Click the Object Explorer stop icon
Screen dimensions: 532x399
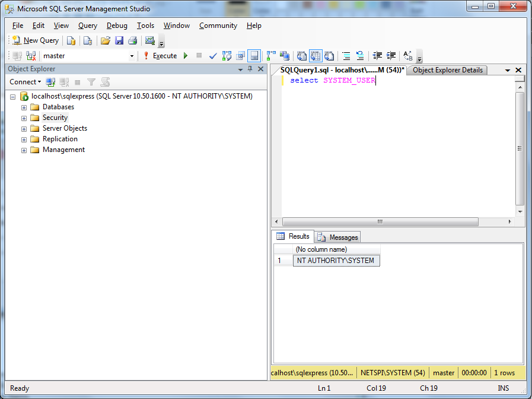(78, 82)
